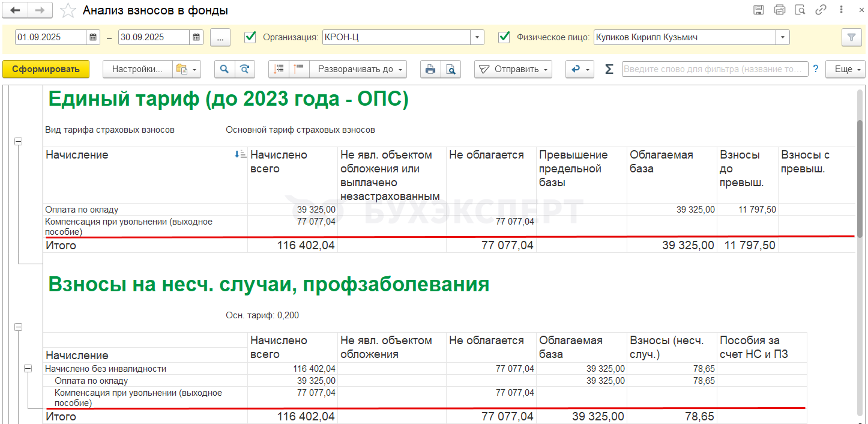
Task: Collapse Начислено без инвалидности row group
Action: [x=28, y=369]
